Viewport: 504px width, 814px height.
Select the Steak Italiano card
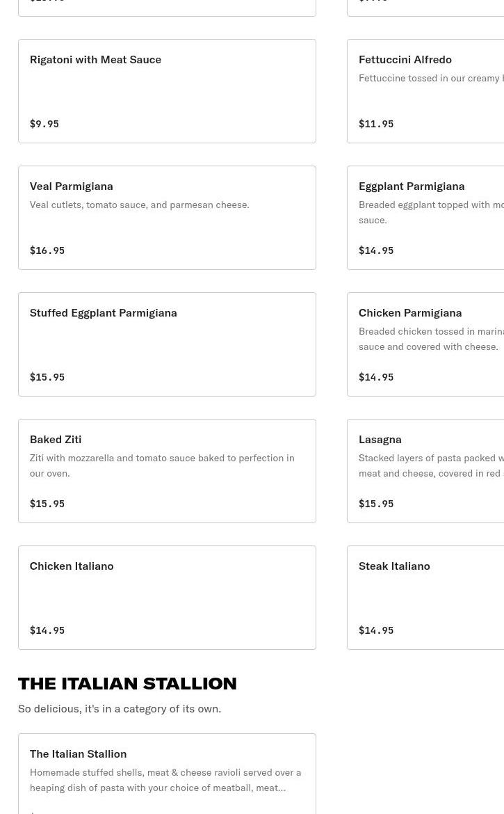pos(425,598)
